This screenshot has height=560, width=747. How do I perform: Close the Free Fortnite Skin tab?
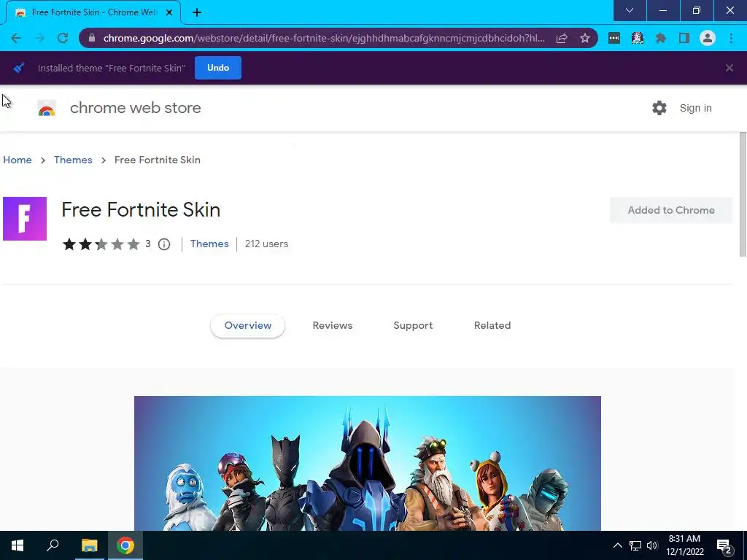[x=169, y=12]
